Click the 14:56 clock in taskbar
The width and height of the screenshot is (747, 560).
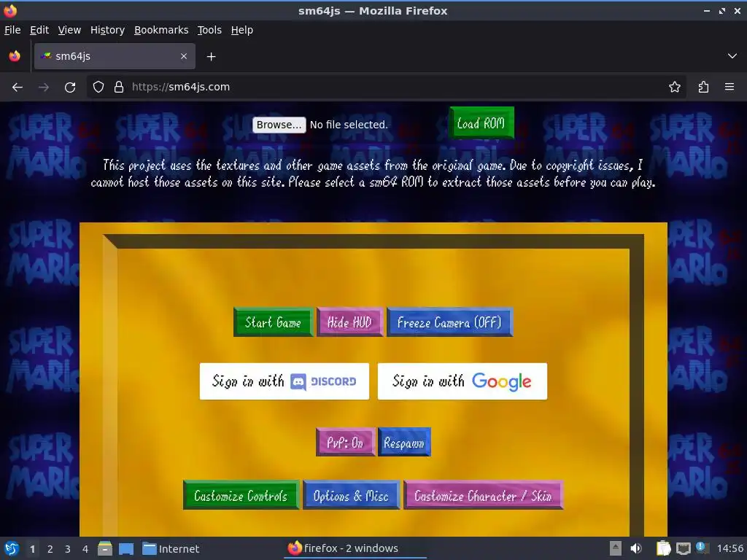click(729, 548)
